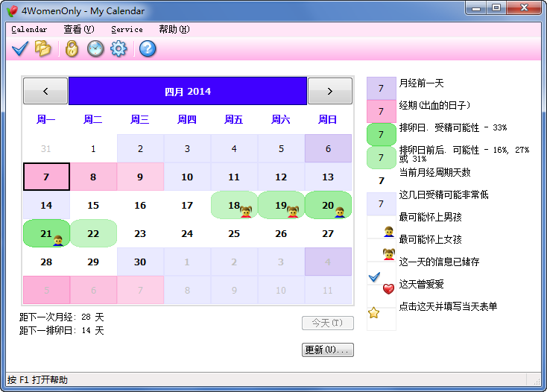Image resolution: width=547 pixels, height=392 pixels.
Task: Click the 更新(U)... button
Action: (328, 350)
